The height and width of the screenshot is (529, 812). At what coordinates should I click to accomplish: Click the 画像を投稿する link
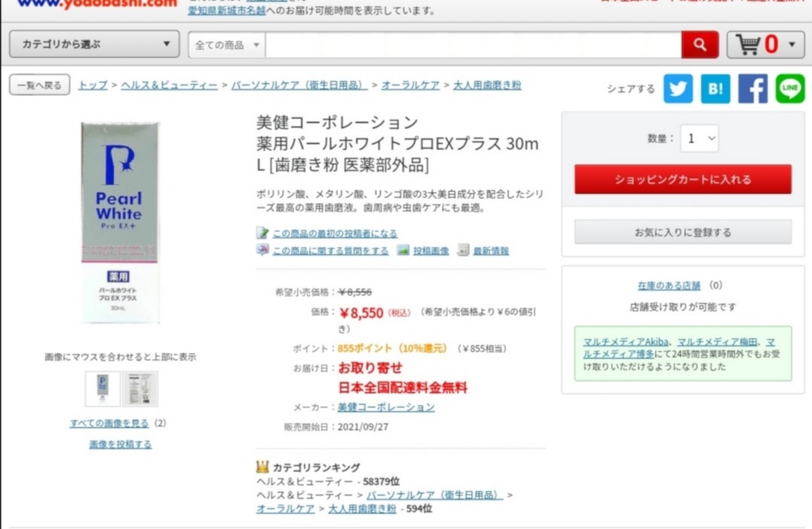[x=120, y=445]
